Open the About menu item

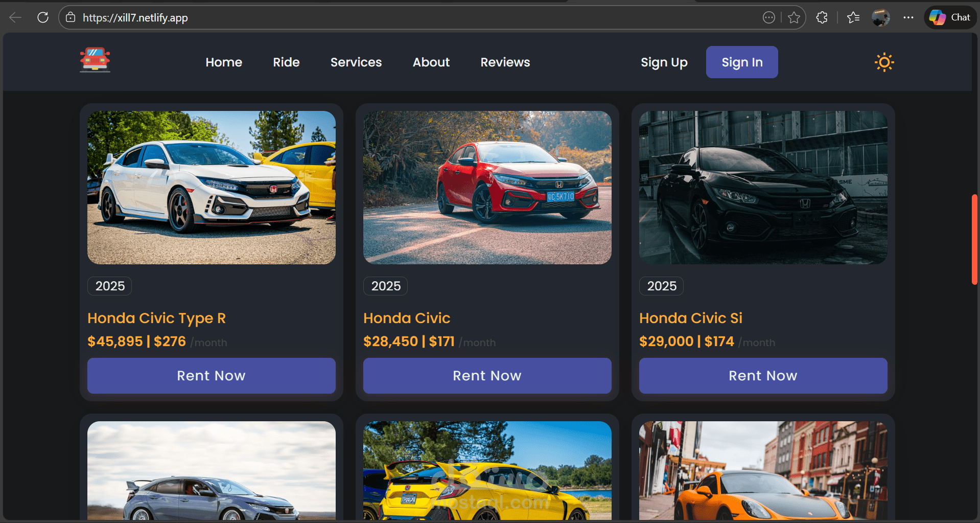point(431,62)
